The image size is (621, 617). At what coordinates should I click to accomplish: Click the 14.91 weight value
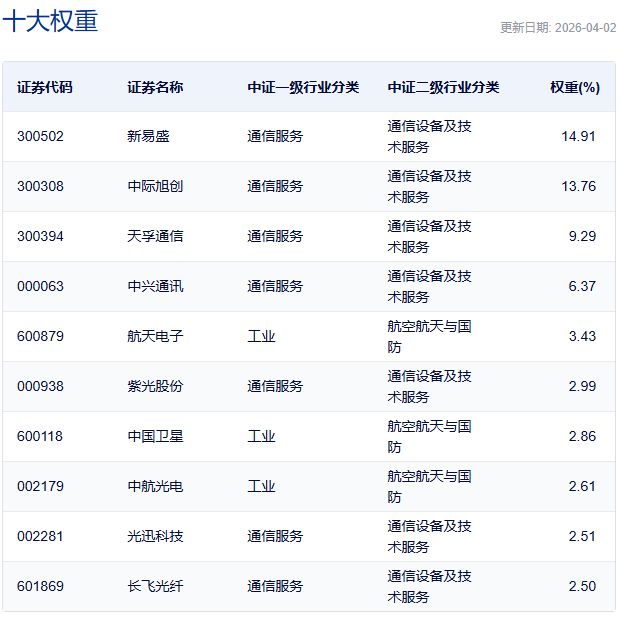(581, 136)
